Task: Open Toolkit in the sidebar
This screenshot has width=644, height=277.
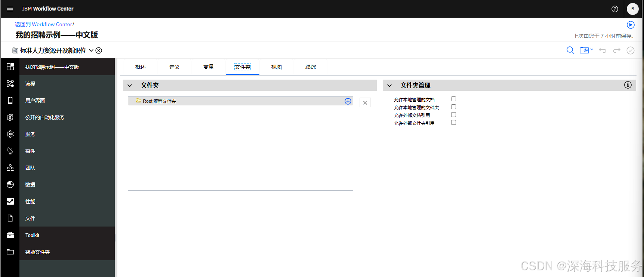Action: tap(67, 235)
